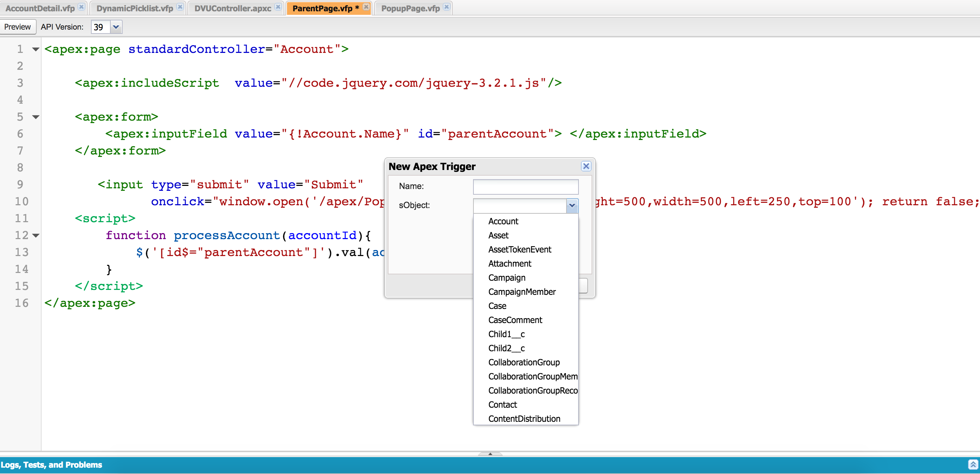Close the New Apex Trigger dialog
Viewport: 980px width, 474px height.
586,166
